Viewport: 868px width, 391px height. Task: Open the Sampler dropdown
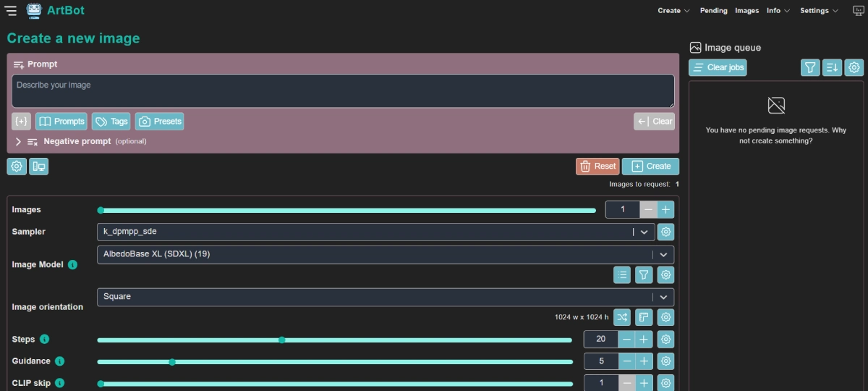point(375,232)
